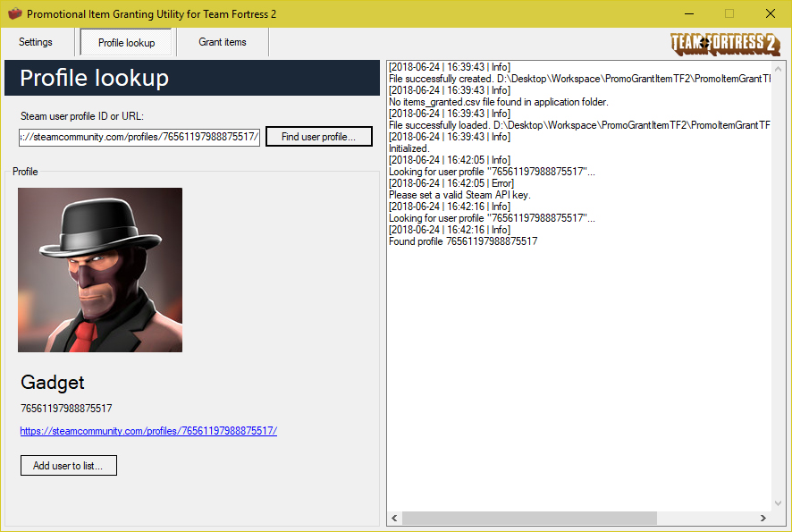Open the Settings tab
Screen dimensions: 792x532
click(36, 42)
